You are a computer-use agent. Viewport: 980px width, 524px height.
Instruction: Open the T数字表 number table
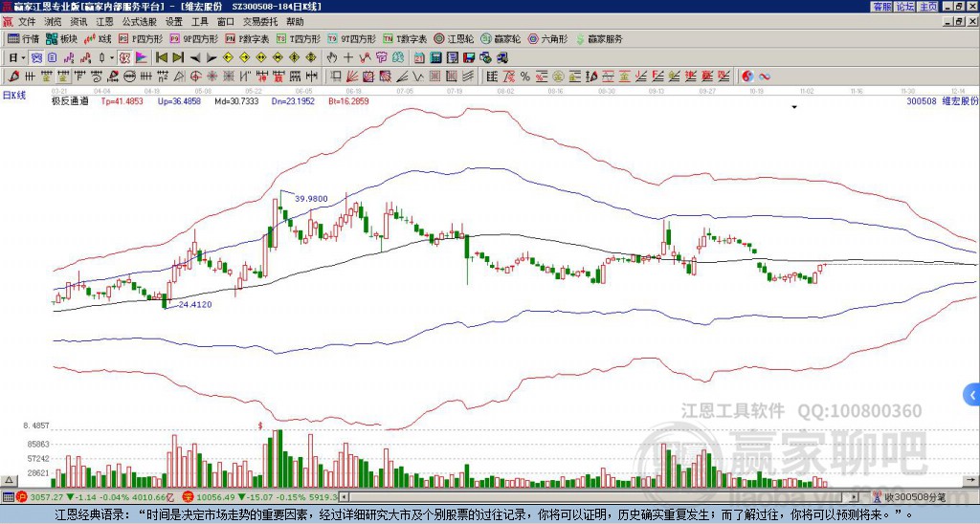point(405,38)
